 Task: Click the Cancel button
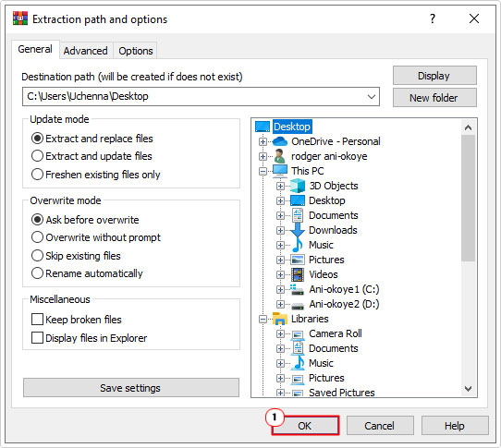380,425
